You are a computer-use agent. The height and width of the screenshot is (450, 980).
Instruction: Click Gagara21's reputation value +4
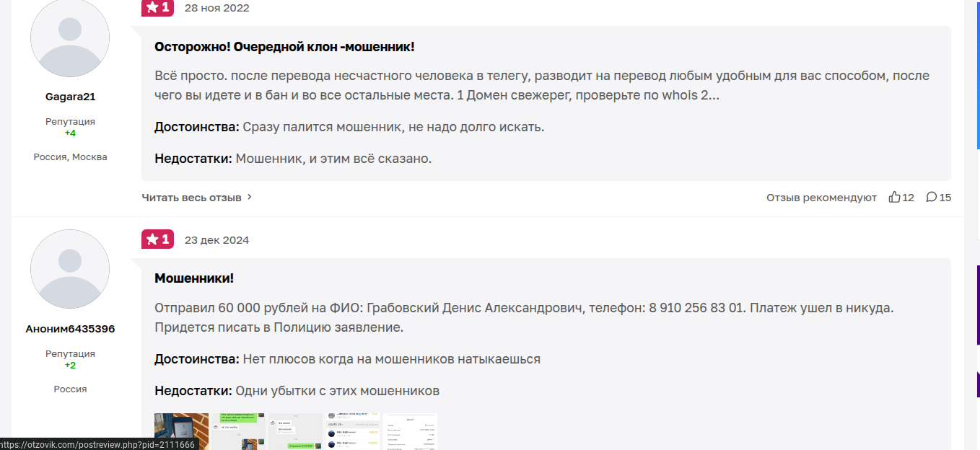pyautogui.click(x=70, y=133)
